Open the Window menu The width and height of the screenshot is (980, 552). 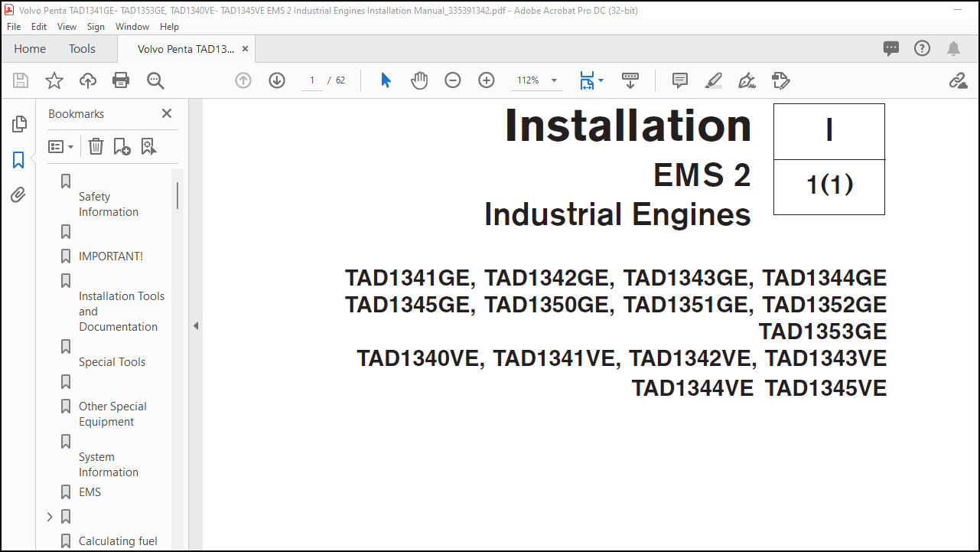pyautogui.click(x=132, y=26)
